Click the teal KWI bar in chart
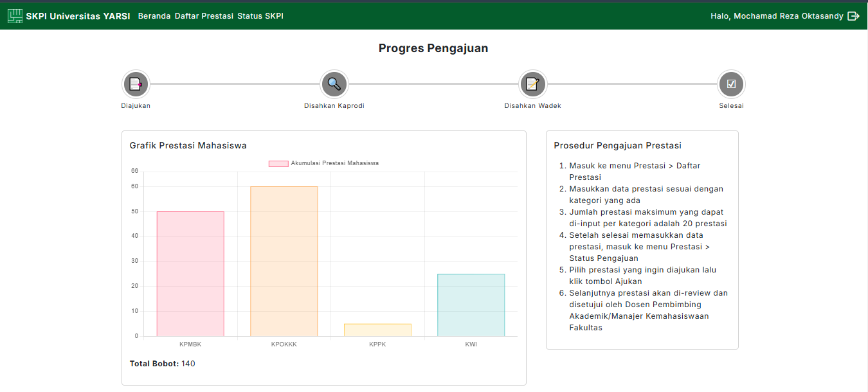This screenshot has width=868, height=392. [x=471, y=305]
